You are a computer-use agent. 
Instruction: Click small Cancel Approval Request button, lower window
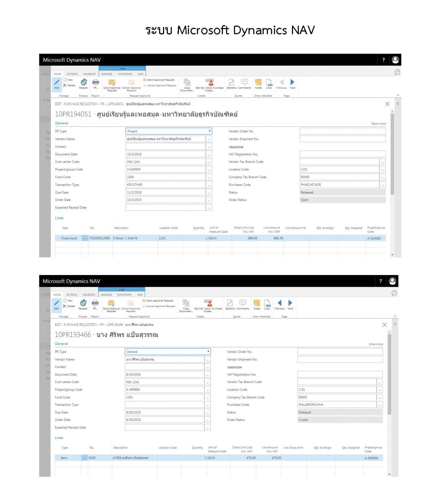pos(158,306)
